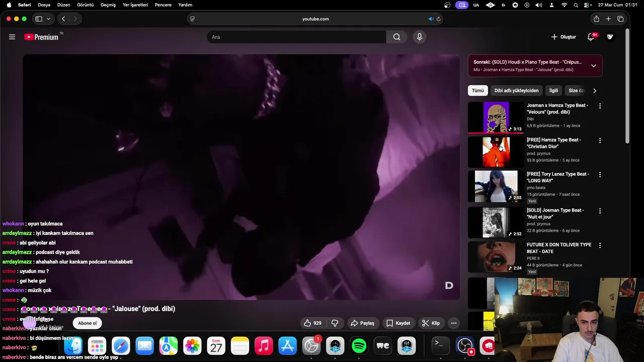Show Safari tab overview

(620, 19)
